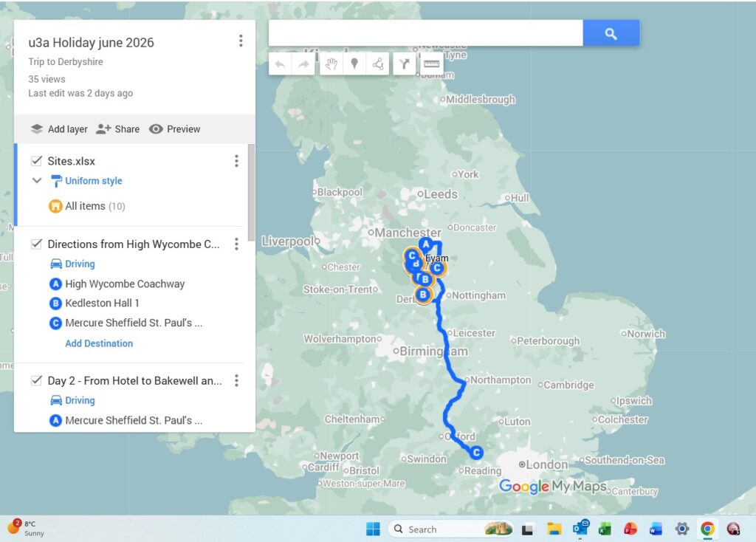Click the map search input field
Image resolution: width=756 pixels, height=542 pixels.
coord(425,33)
